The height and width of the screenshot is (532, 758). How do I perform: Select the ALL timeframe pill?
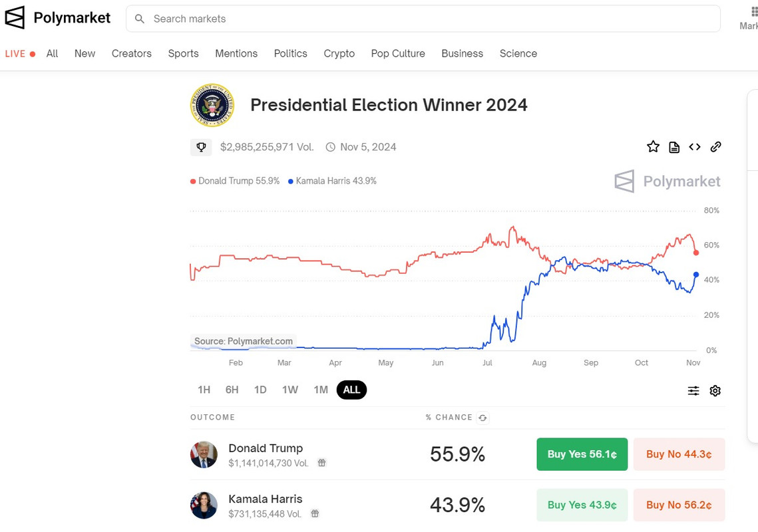pos(351,390)
